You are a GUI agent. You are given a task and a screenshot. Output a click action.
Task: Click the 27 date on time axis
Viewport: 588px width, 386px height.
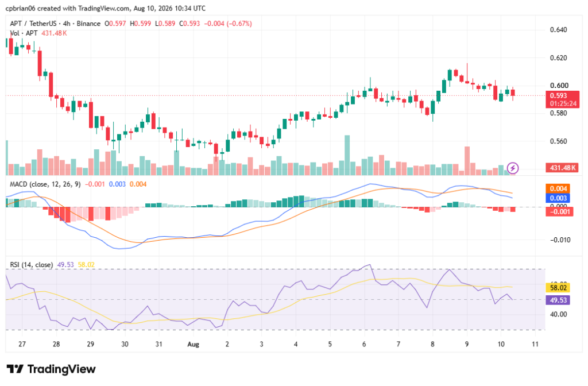[x=22, y=345]
